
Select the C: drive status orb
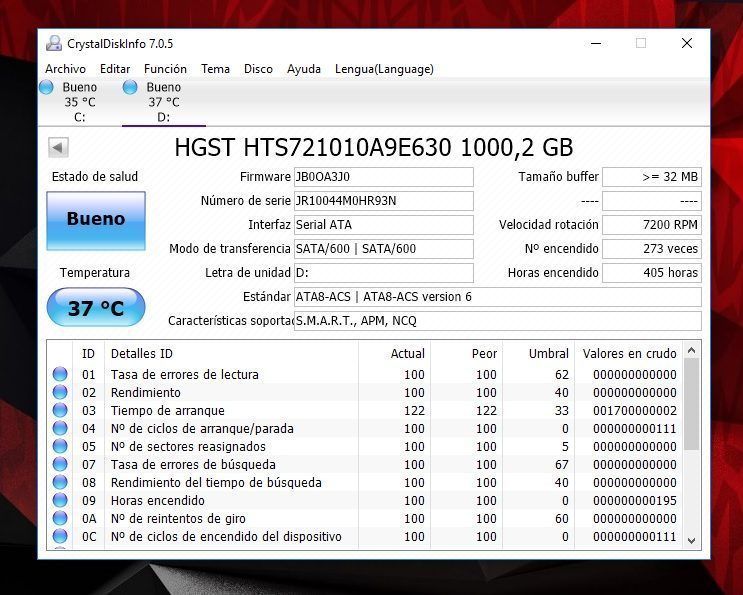coord(46,88)
